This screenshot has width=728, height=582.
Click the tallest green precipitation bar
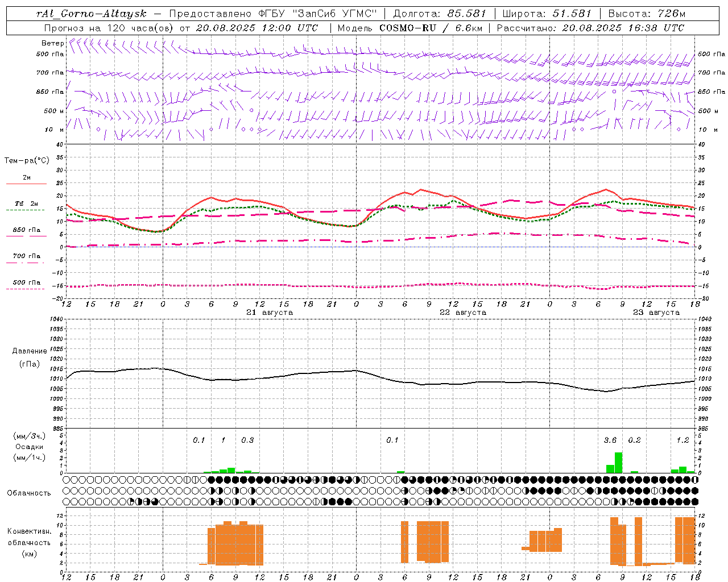[618, 463]
